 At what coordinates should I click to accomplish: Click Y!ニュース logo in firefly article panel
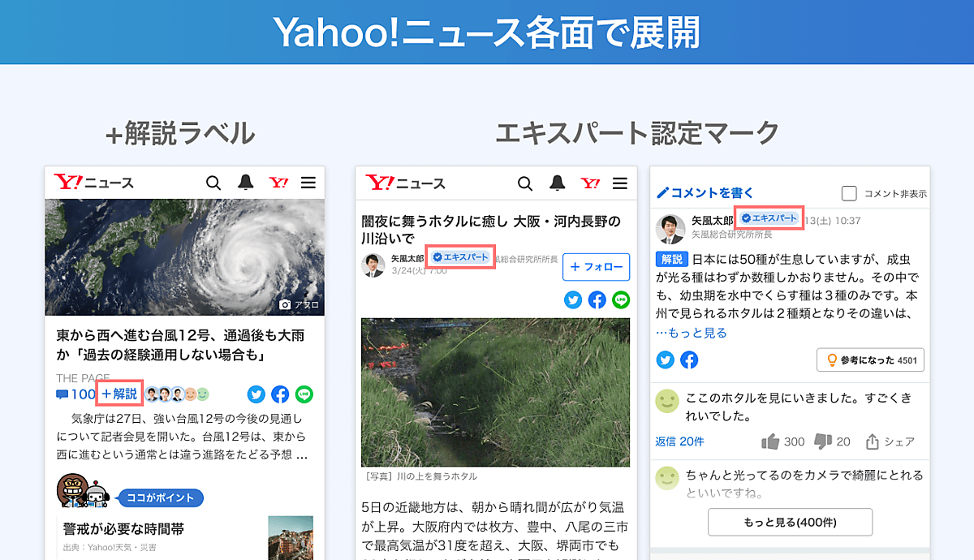tap(405, 183)
